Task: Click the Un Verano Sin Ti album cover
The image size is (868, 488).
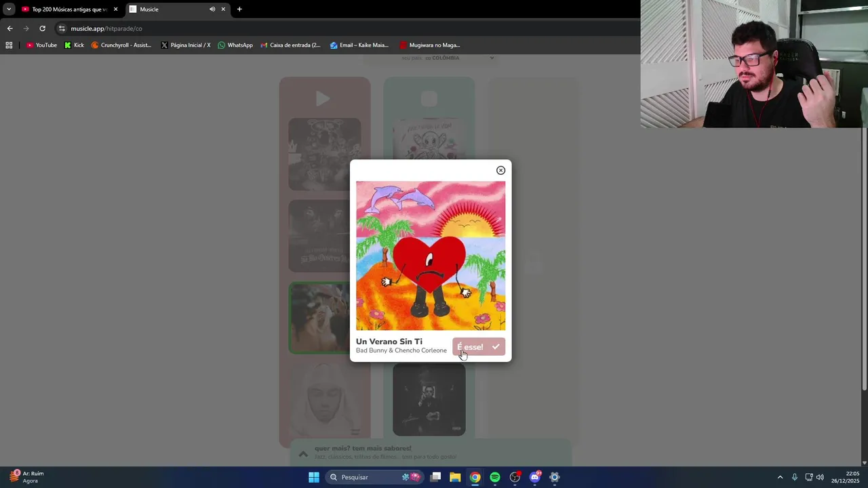Action: 431,256
